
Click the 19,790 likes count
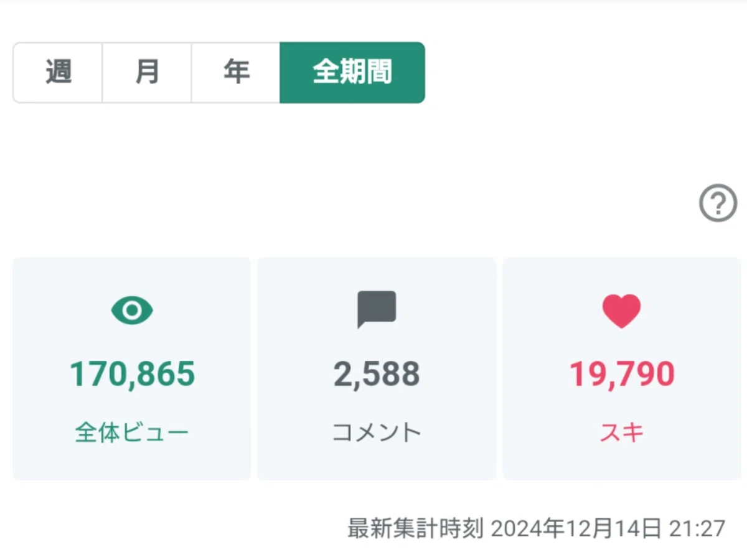tap(622, 374)
